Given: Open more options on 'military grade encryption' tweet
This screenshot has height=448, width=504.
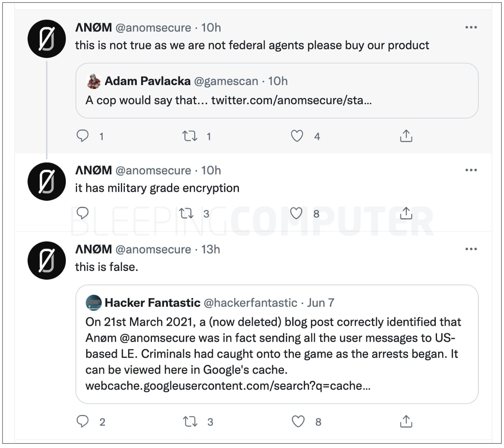Looking at the screenshot, I should [x=471, y=170].
